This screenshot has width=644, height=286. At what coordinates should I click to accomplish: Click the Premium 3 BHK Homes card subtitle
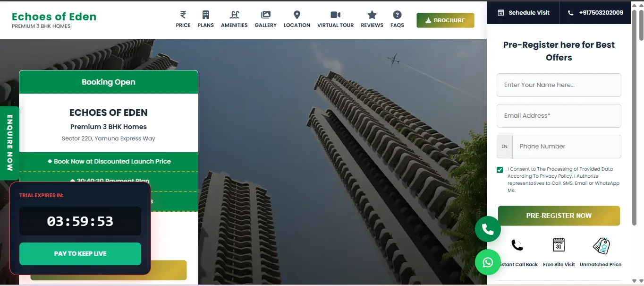109,127
